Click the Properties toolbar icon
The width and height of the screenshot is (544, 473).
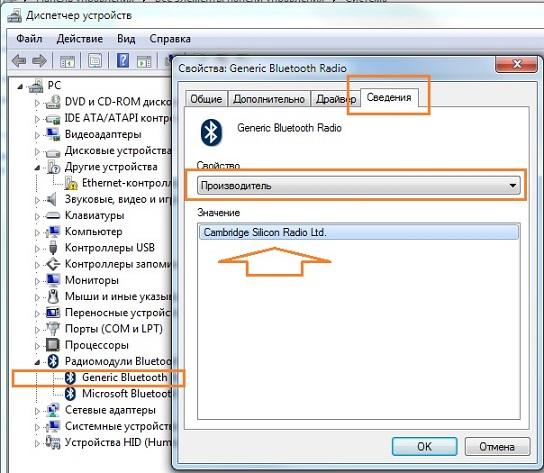[x=95, y=61]
